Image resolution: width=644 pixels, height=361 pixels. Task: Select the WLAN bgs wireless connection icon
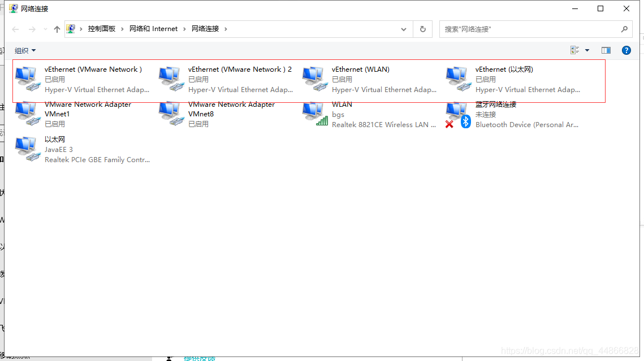click(315, 114)
